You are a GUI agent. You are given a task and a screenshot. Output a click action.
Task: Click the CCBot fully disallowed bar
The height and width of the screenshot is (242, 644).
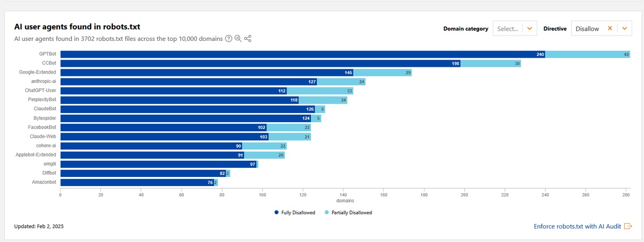coord(260,63)
